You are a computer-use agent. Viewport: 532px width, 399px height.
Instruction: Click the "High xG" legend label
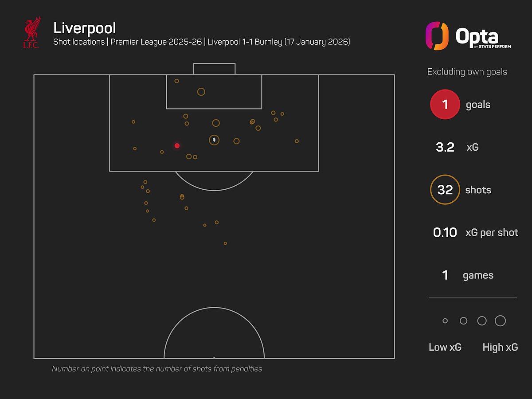pos(500,347)
